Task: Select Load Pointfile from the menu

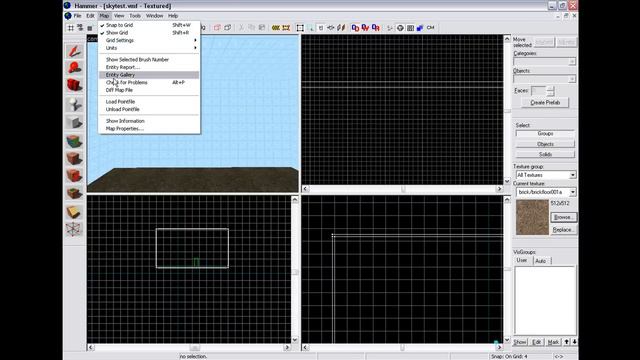Action: (x=149, y=102)
